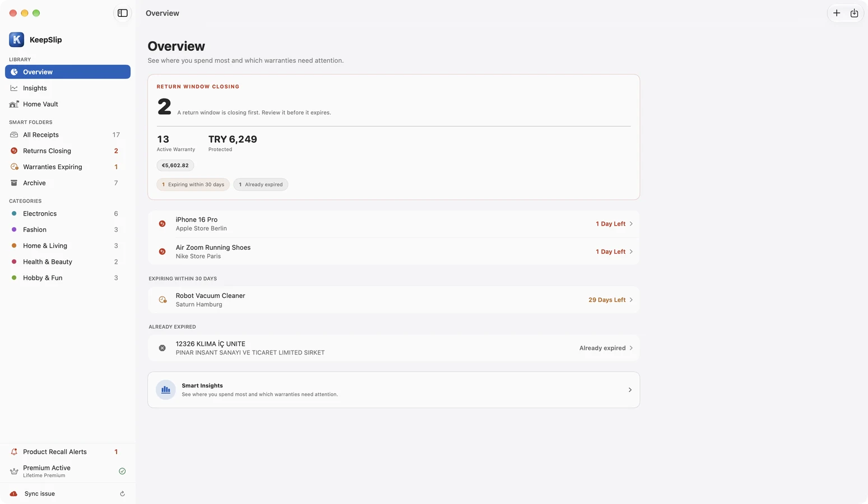Viewport: 868px width, 504px height.
Task: Click the plus icon to add a receipt
Action: [x=837, y=13]
